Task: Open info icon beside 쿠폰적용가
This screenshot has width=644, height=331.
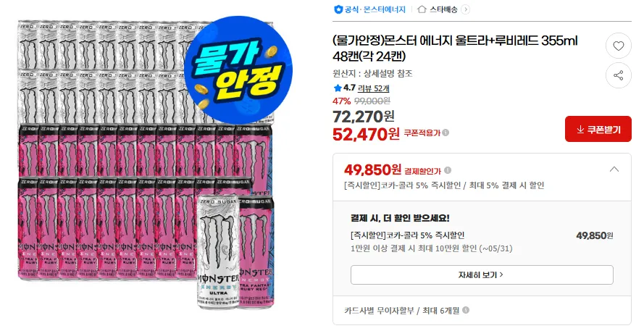Action: point(446,133)
